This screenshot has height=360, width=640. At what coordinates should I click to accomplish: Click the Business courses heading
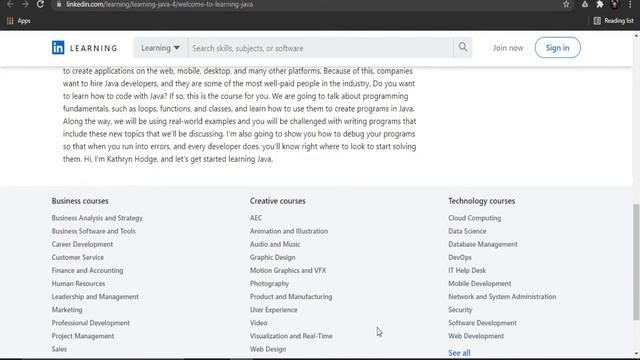tap(80, 201)
